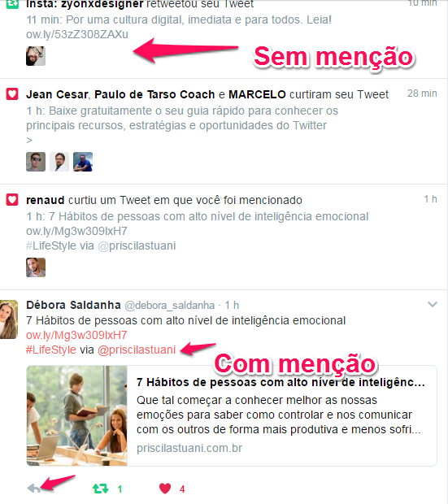Click the link card image of students studying

click(x=77, y=416)
